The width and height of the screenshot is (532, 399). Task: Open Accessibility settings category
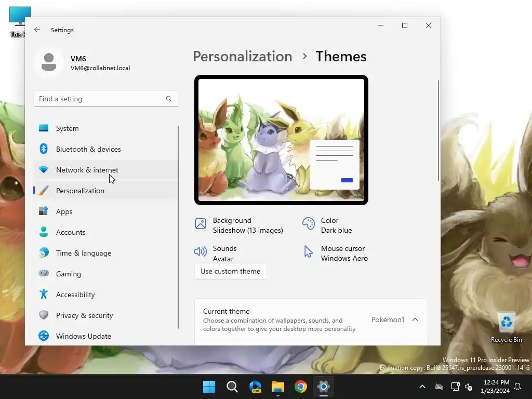pos(105,295)
